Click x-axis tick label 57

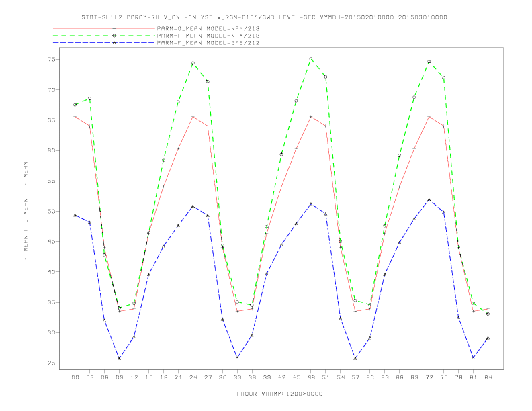[x=355, y=377]
